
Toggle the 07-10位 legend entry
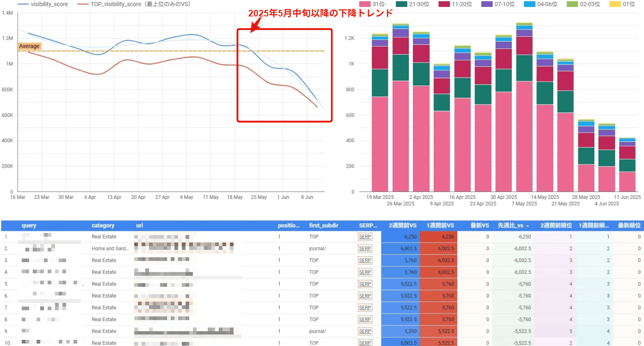click(x=498, y=4)
